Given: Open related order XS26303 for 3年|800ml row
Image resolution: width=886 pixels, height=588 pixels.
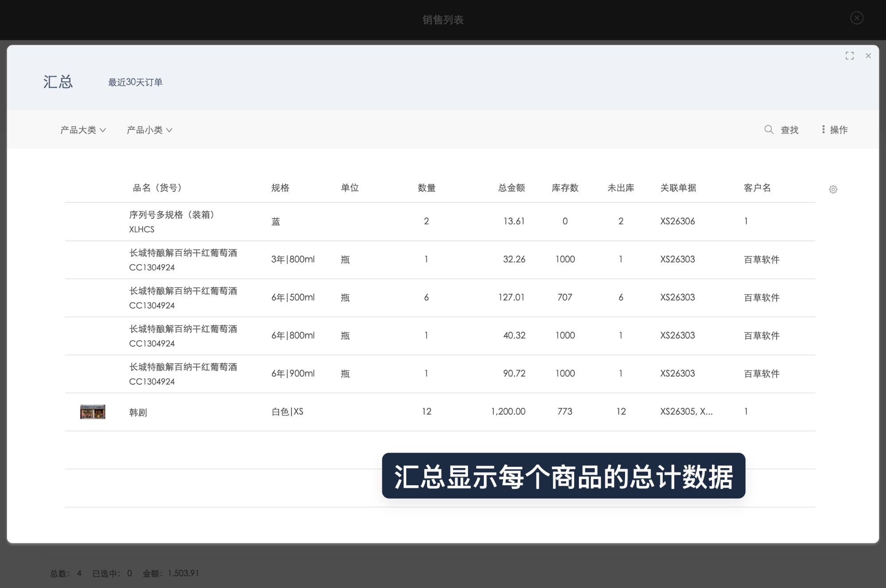Looking at the screenshot, I should coord(678,259).
